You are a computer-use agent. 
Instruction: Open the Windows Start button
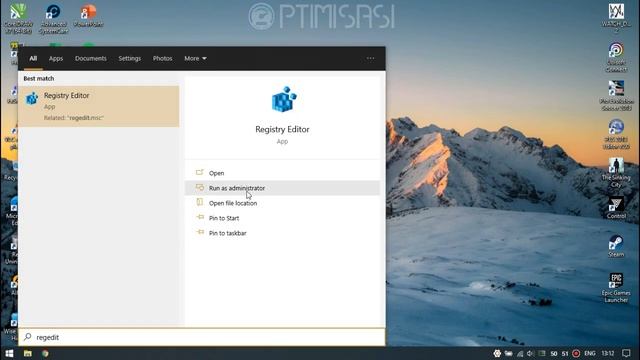pyautogui.click(x=9, y=353)
